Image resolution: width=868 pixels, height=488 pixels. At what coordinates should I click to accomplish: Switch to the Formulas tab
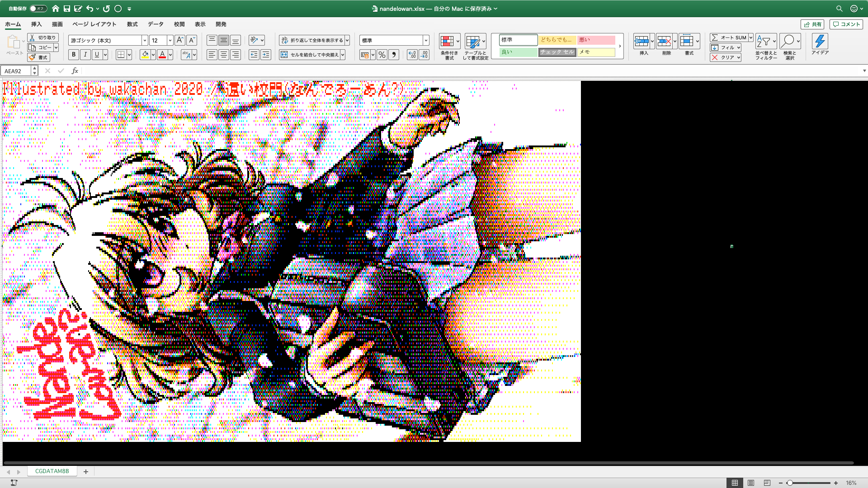(132, 24)
